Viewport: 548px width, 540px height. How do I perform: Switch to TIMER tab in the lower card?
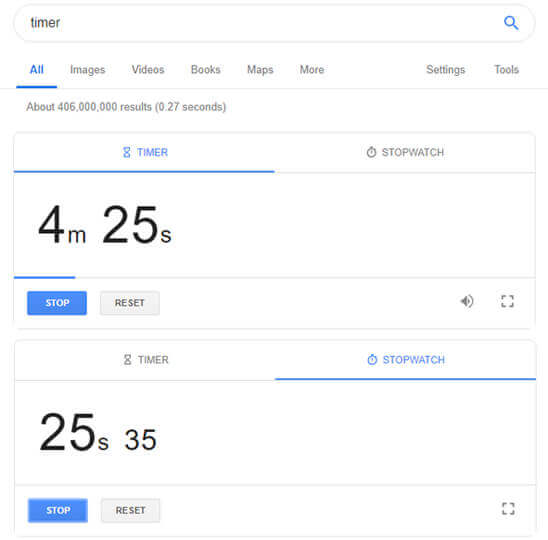pyautogui.click(x=145, y=360)
